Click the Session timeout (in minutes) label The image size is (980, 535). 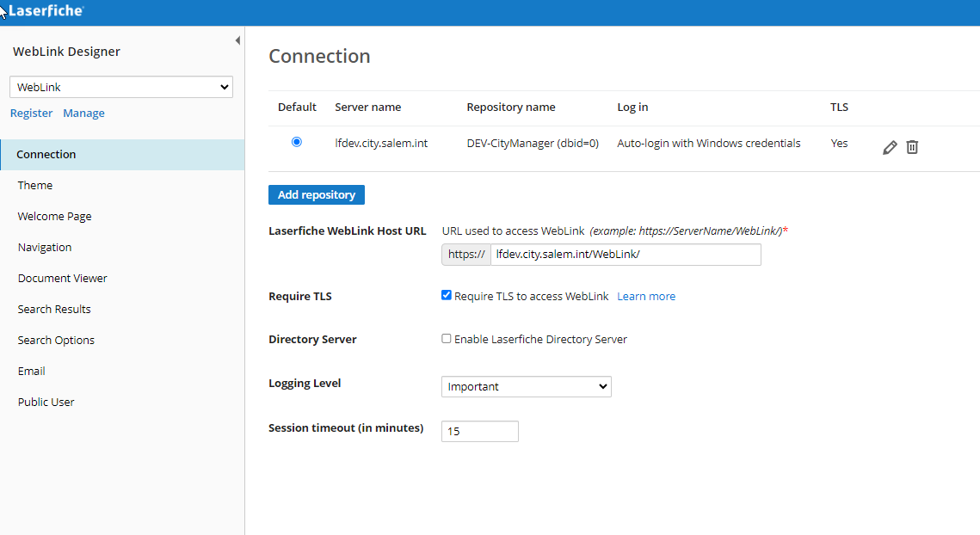tap(346, 428)
